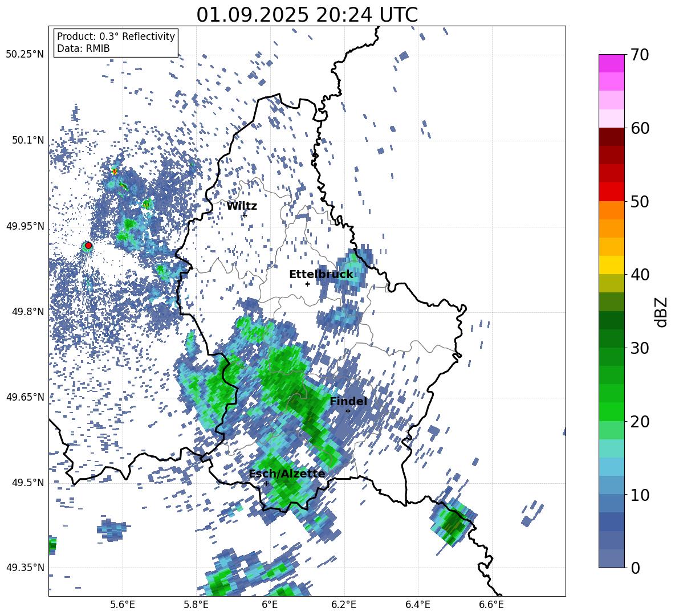The image size is (675, 616).
Task: Click the 5.8°E longitude label
Action: (196, 605)
